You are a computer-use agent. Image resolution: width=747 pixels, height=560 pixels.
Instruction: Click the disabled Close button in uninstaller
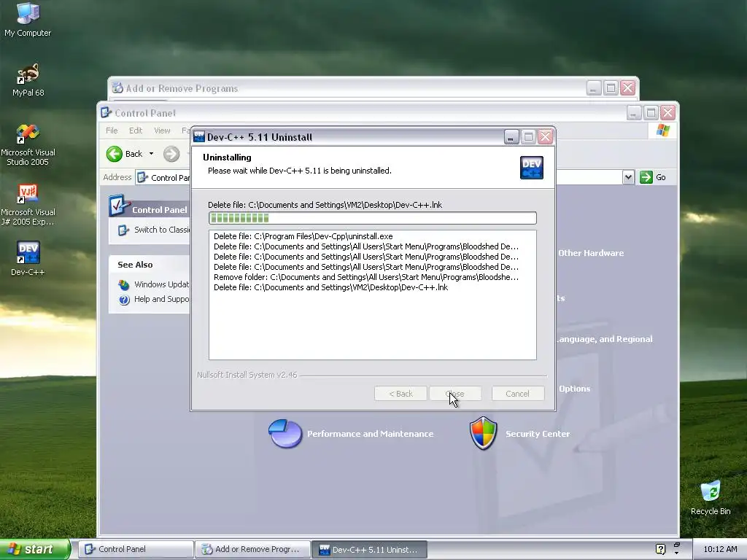[x=455, y=393]
